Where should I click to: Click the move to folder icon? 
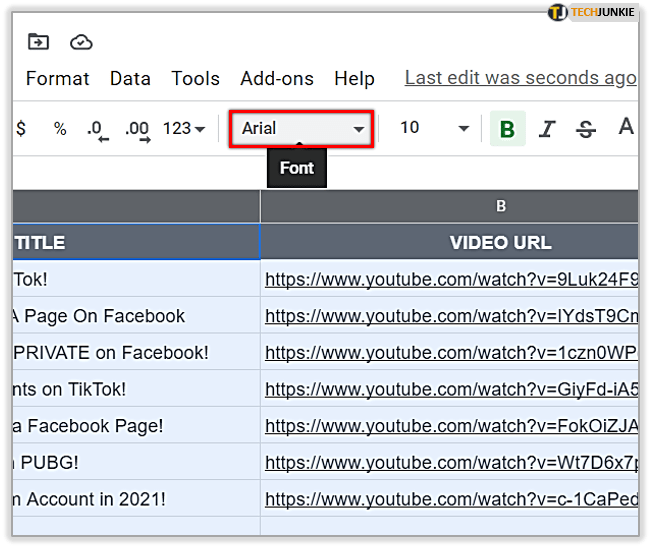coord(38,42)
